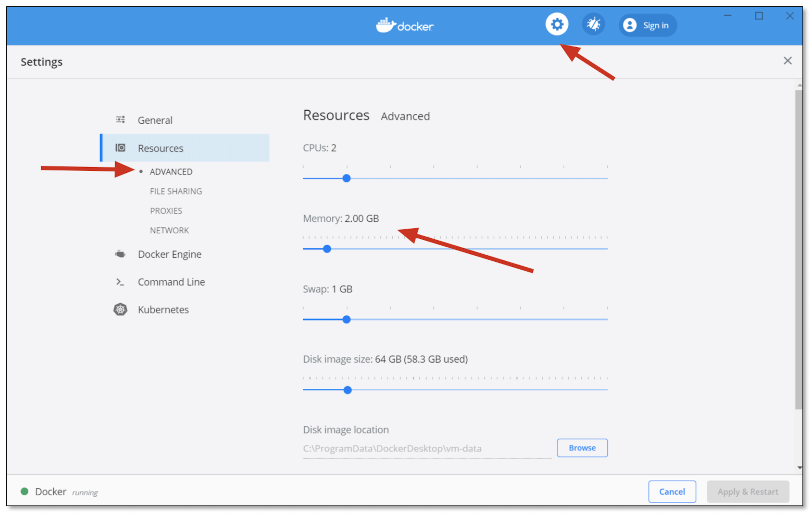Click the Browse button

pyautogui.click(x=582, y=448)
